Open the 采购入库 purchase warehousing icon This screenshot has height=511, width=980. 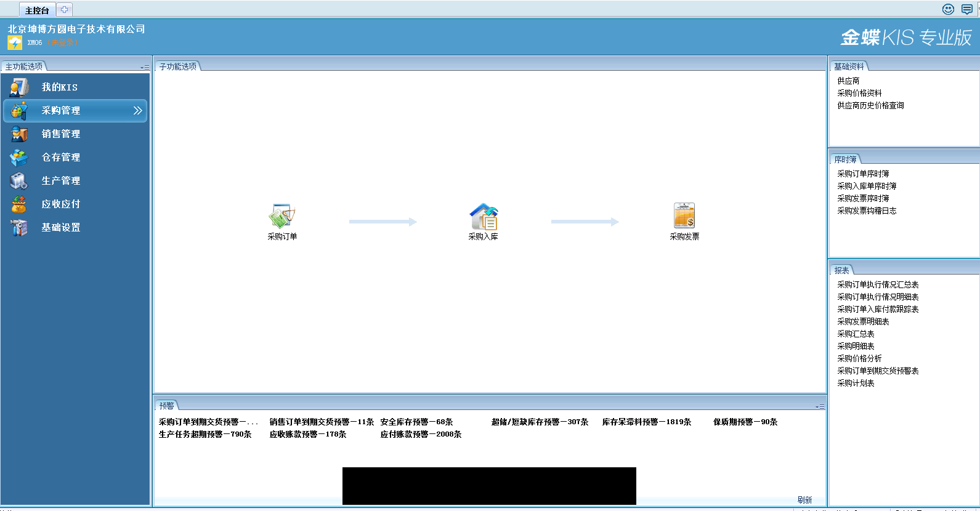click(484, 216)
